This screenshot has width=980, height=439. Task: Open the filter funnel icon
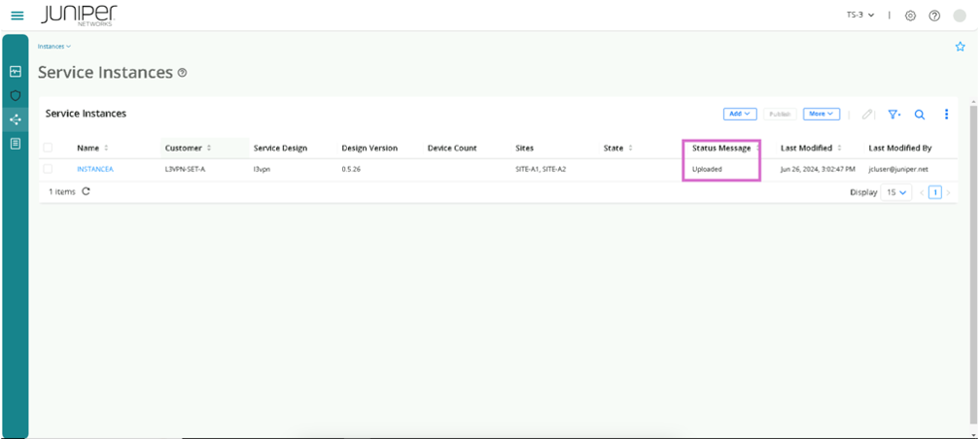[x=894, y=115]
